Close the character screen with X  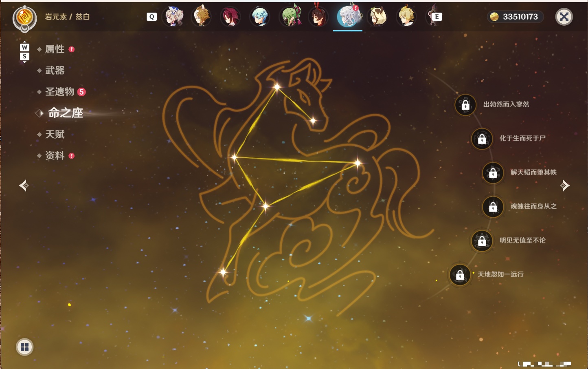pos(564,17)
